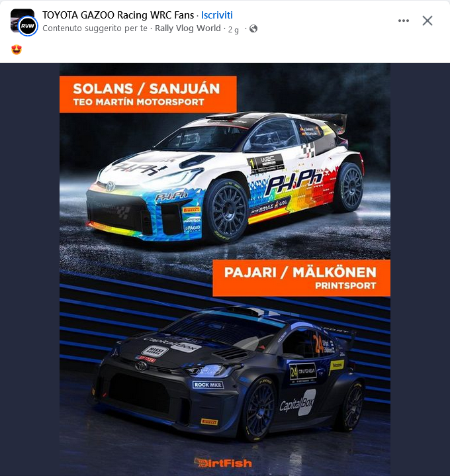Click the globe public-audience icon

[253, 28]
